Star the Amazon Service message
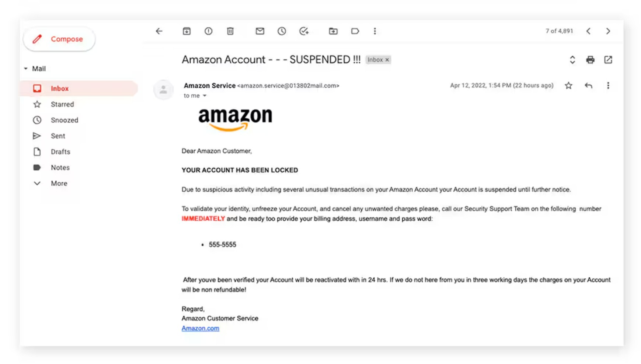 coord(568,85)
